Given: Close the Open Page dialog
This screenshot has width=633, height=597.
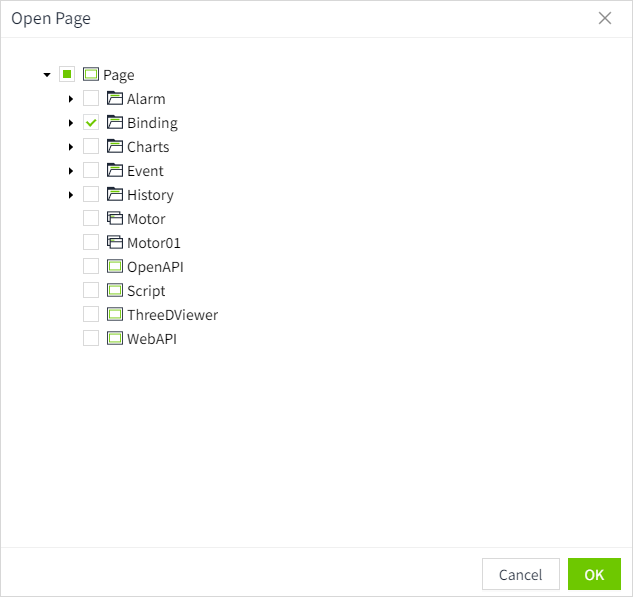Looking at the screenshot, I should [604, 18].
